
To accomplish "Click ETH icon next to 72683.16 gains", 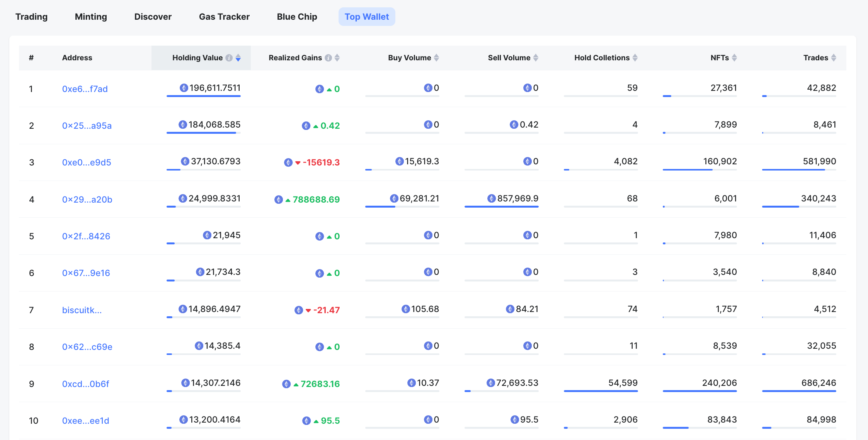I will tap(286, 384).
